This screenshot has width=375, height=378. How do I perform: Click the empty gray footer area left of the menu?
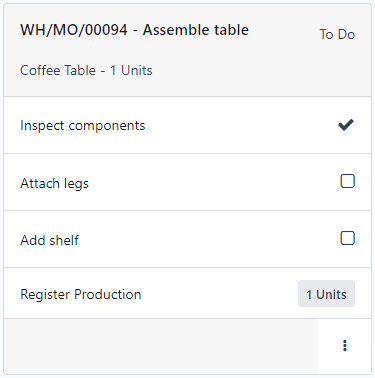click(x=161, y=346)
